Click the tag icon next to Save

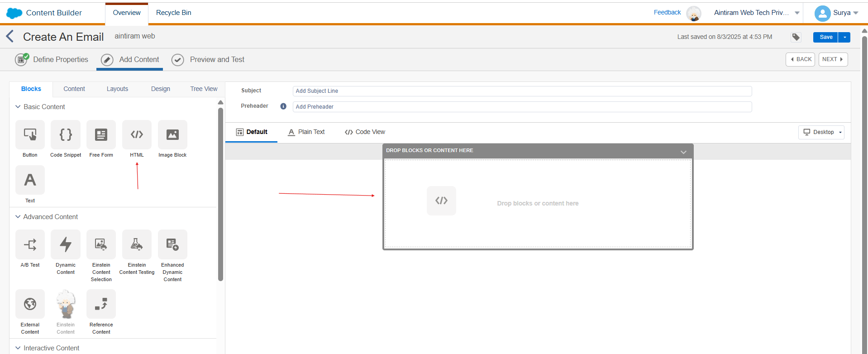(796, 37)
